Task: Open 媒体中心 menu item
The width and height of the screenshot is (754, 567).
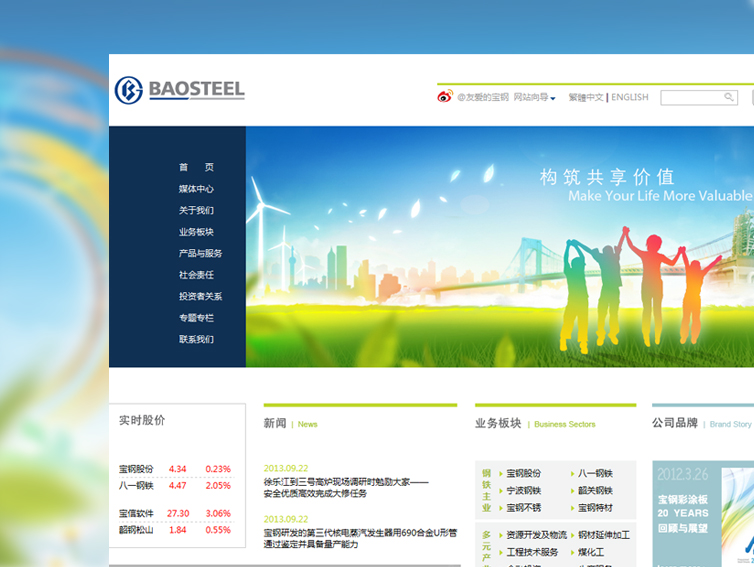Action: (196, 189)
